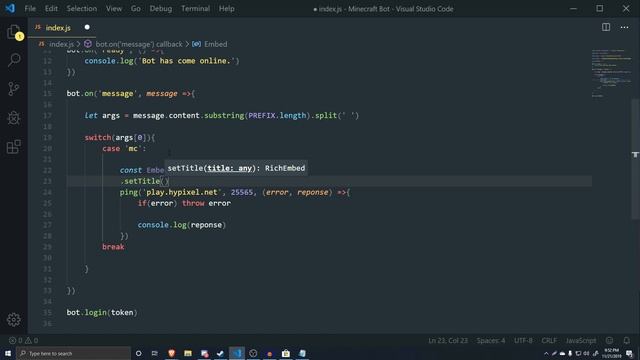Click on 'play.hypixel.net' string in code
The width and height of the screenshot is (640, 360).
[x=182, y=192]
